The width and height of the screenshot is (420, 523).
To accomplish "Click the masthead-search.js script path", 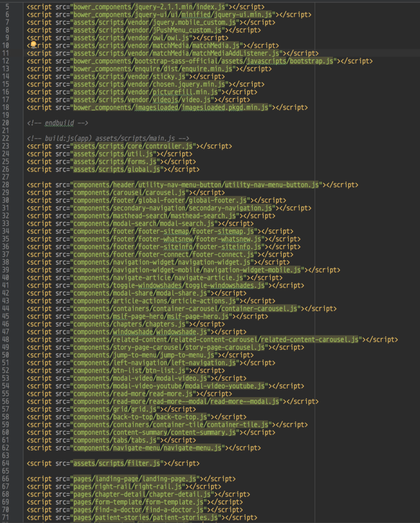I will [x=155, y=216].
